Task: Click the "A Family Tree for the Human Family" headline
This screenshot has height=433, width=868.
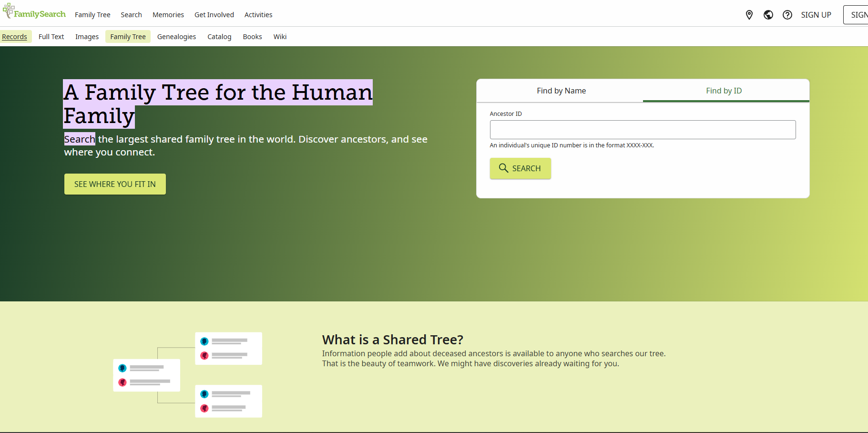Action: tap(218, 104)
